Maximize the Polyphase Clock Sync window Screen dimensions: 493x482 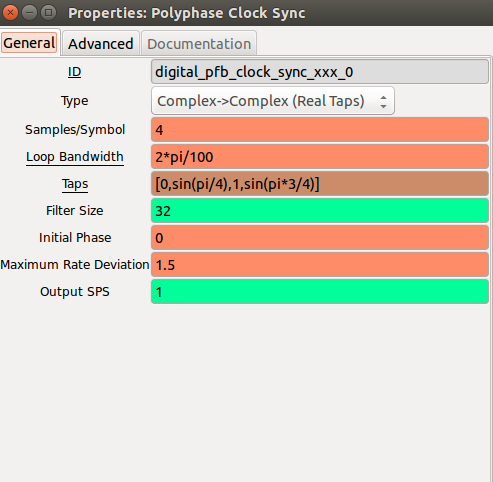click(48, 13)
